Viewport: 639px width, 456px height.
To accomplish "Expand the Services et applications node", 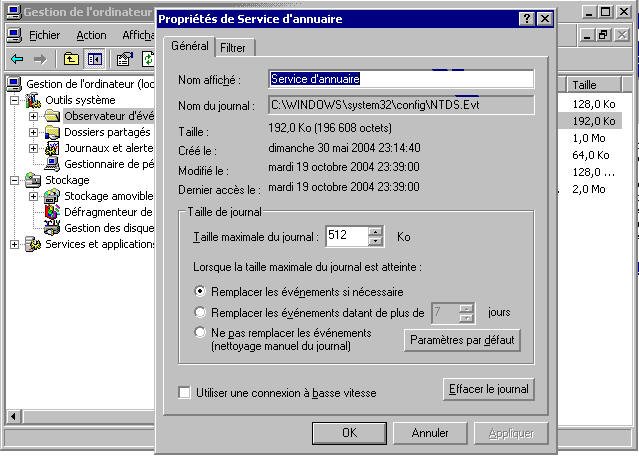I will point(14,244).
